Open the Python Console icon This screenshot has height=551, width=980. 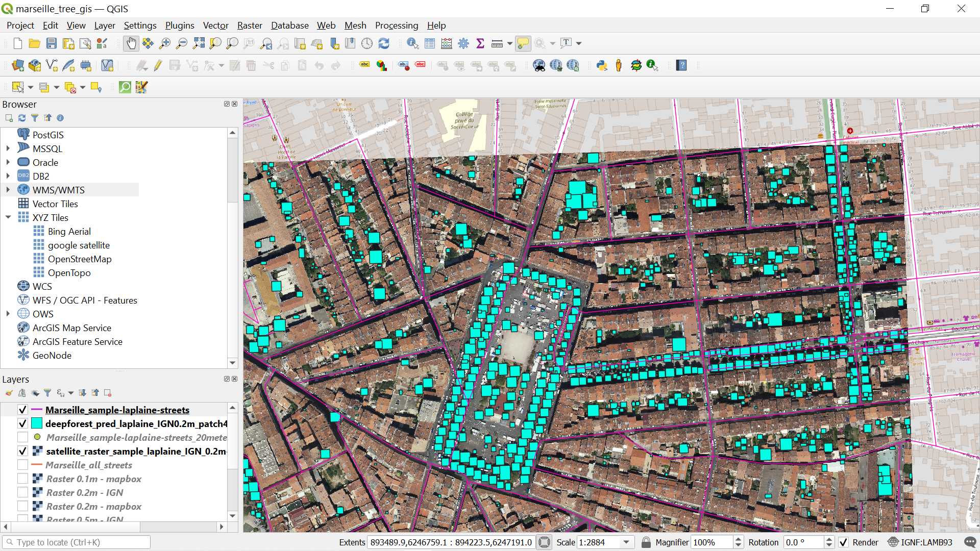(602, 65)
